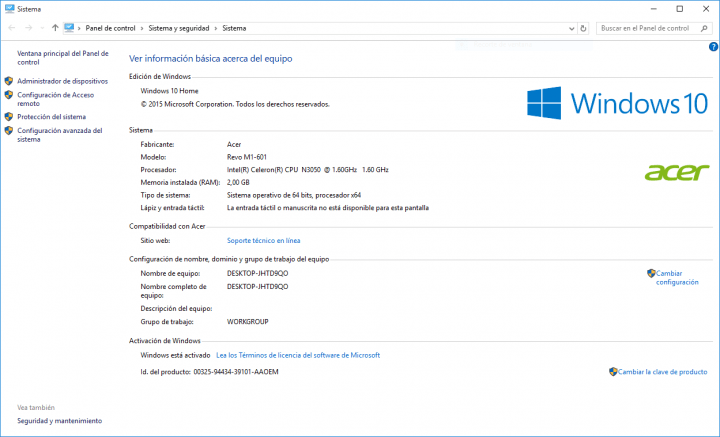
Task: Open help with the blue question mark
Action: [713, 47]
